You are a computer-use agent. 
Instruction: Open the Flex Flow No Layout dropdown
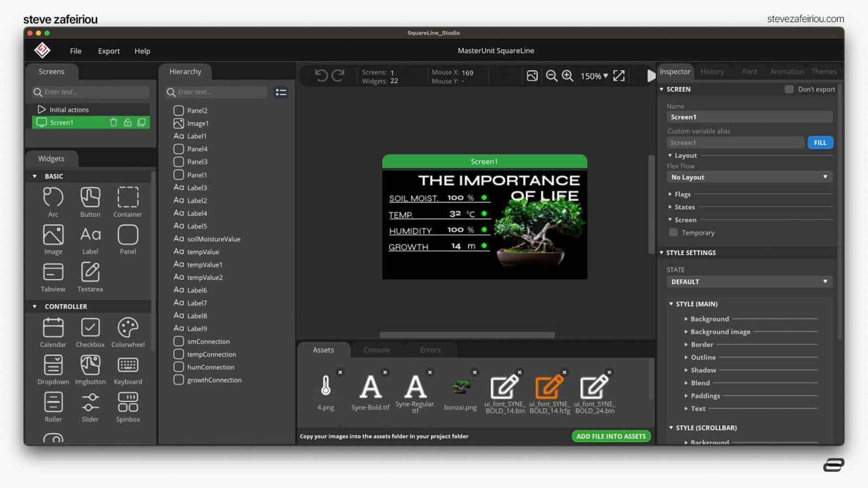pyautogui.click(x=749, y=177)
